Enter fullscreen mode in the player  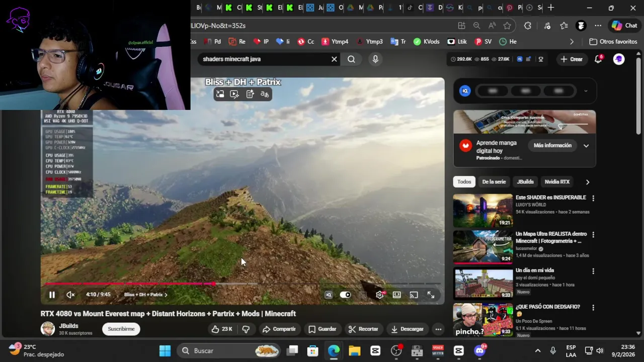pos(431,295)
